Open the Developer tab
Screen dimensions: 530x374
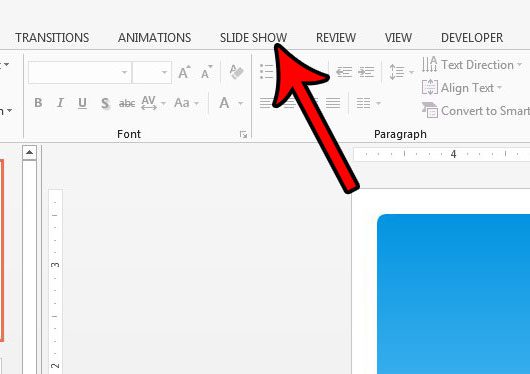[x=472, y=38]
